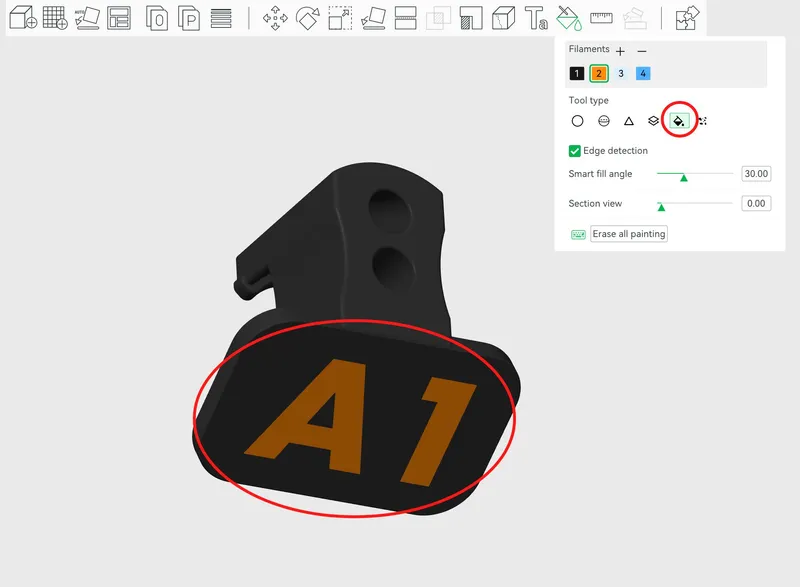Open the Measure ruler tool
Screen dimensions: 800x587
601,18
